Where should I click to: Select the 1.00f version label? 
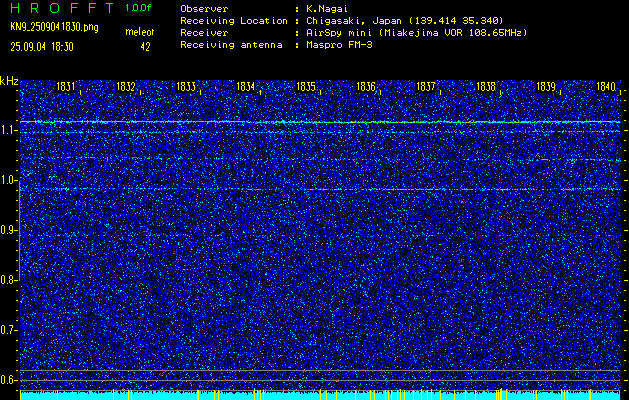[138, 8]
